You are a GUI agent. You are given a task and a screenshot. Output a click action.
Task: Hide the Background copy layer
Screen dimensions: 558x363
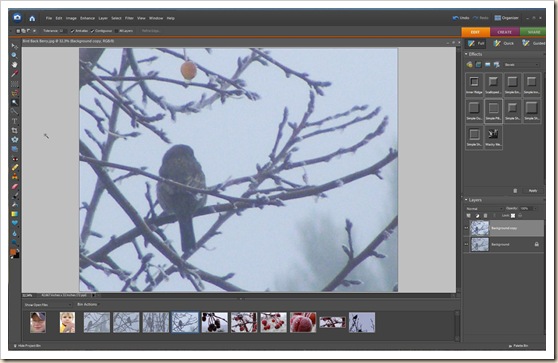coord(466,228)
